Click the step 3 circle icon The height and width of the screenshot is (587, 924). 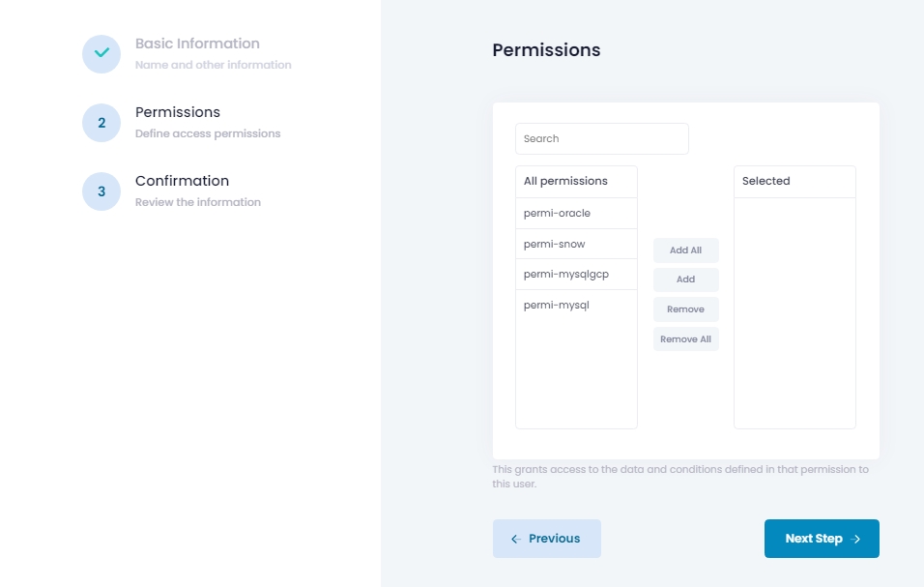(x=101, y=191)
